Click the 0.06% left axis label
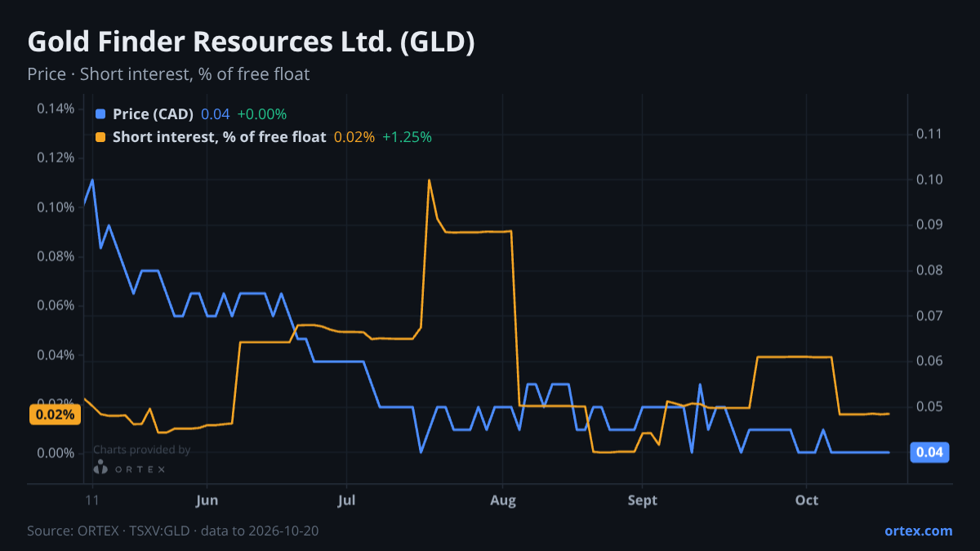 coord(56,305)
